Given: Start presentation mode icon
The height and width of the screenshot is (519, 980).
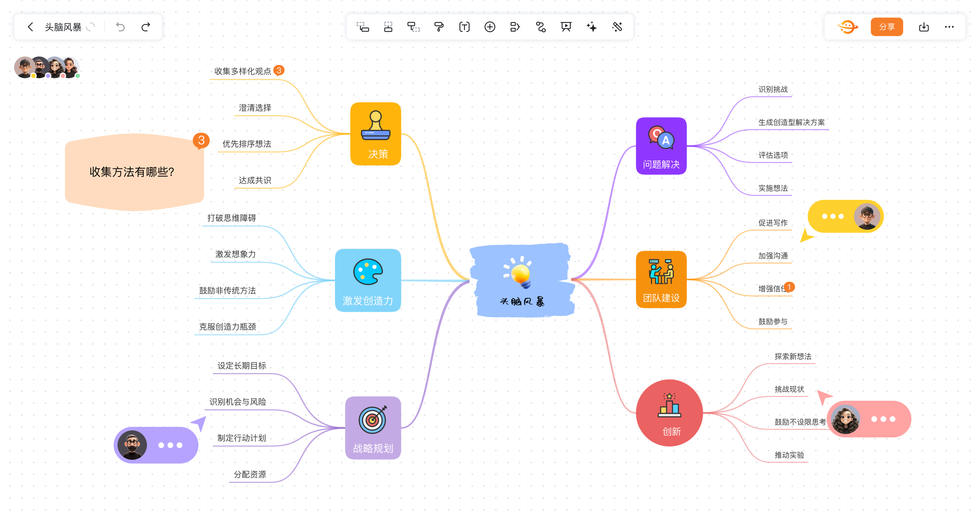Looking at the screenshot, I should (x=566, y=27).
